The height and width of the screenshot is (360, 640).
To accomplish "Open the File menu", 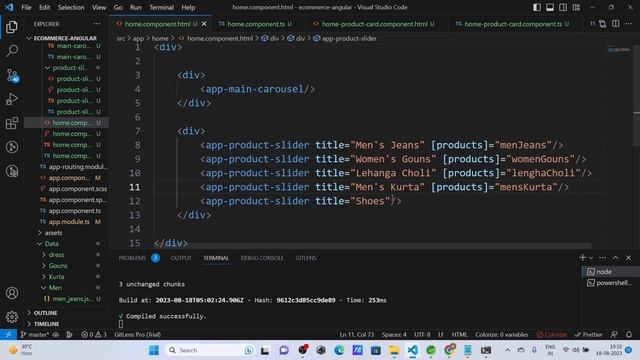I will pyautogui.click(x=26, y=7).
